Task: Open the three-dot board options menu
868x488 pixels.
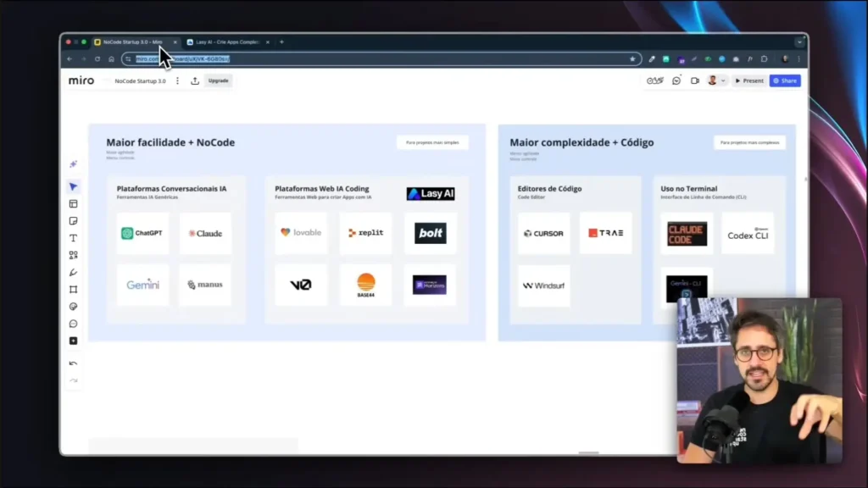Action: click(x=177, y=80)
